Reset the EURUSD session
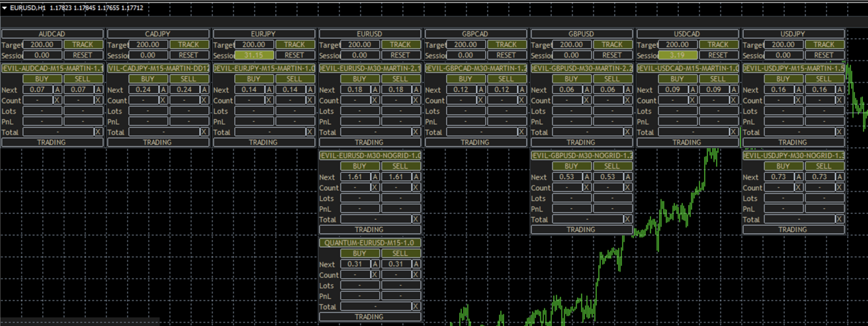The width and height of the screenshot is (868, 326). point(401,55)
